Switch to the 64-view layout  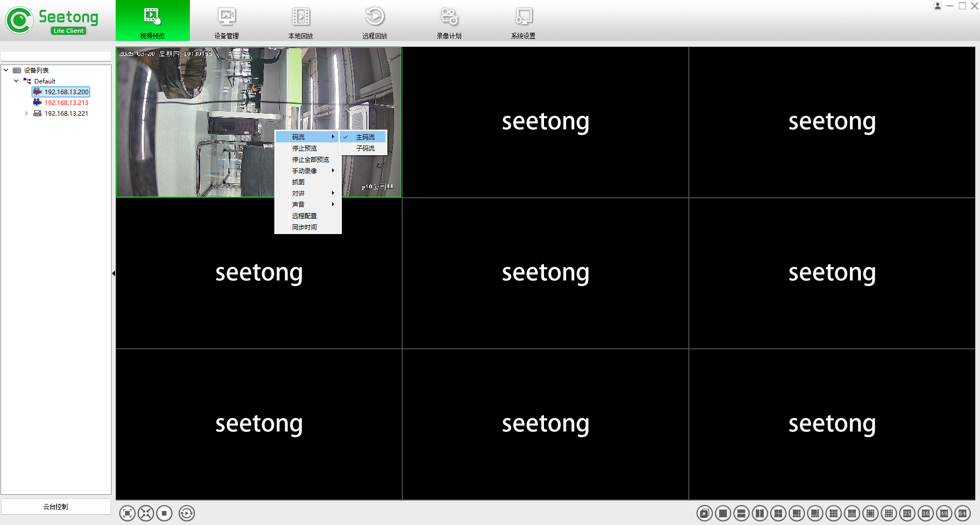[963, 513]
